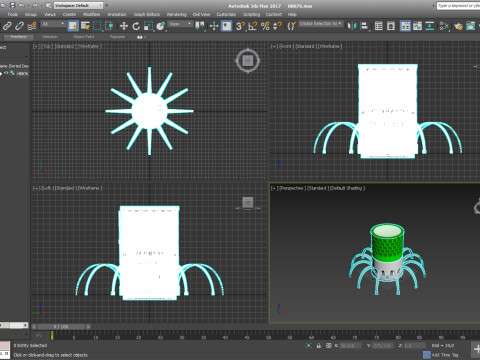
Task: Click the Mirror tool icon
Action: 352,26
